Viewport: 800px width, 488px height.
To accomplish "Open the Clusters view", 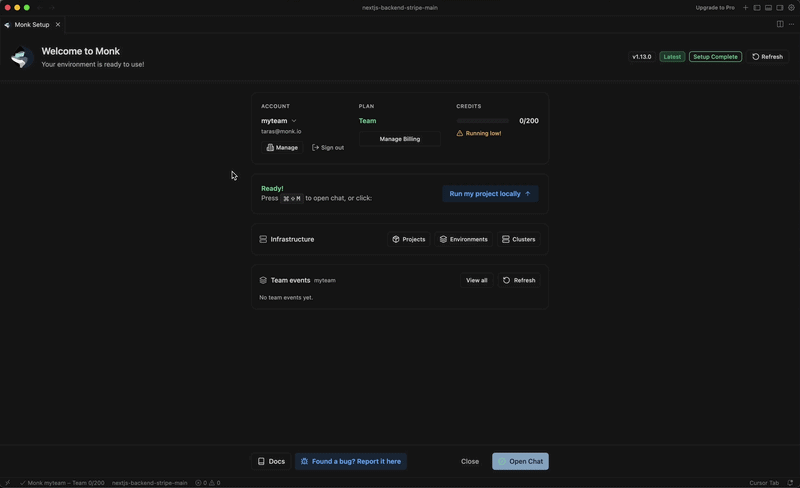I will pos(518,239).
